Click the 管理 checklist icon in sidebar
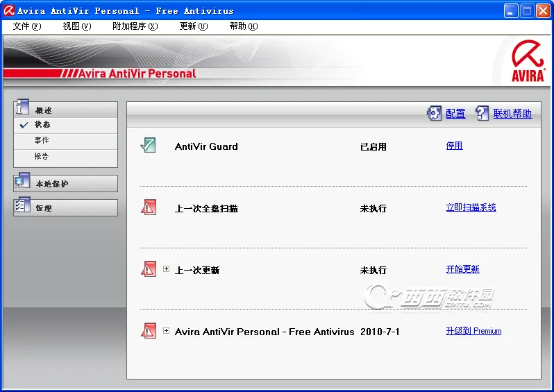The width and height of the screenshot is (554, 392). click(x=22, y=207)
